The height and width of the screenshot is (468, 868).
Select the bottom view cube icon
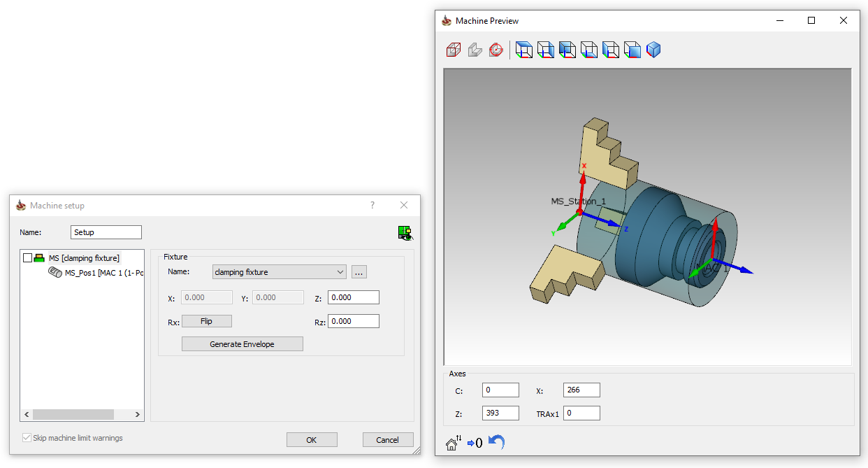[x=589, y=50]
